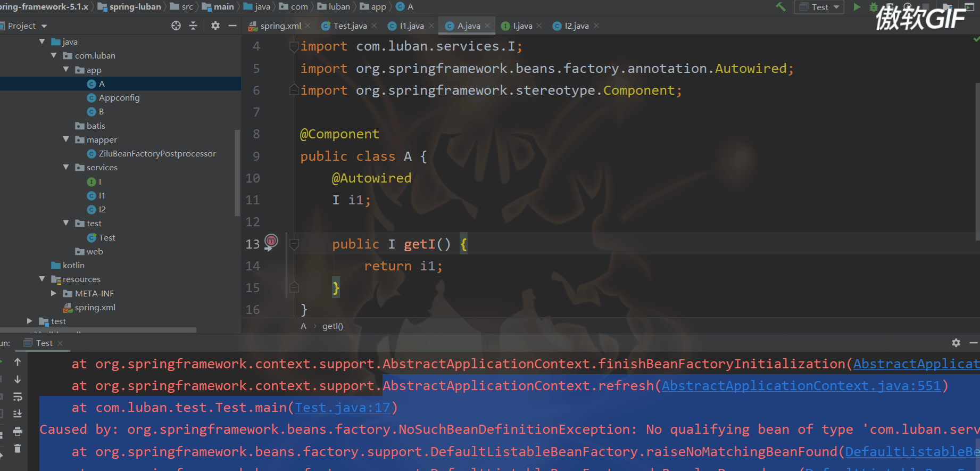Screen dimensions: 980x471
Task: Fold the getI method at line 13
Action: pos(294,244)
